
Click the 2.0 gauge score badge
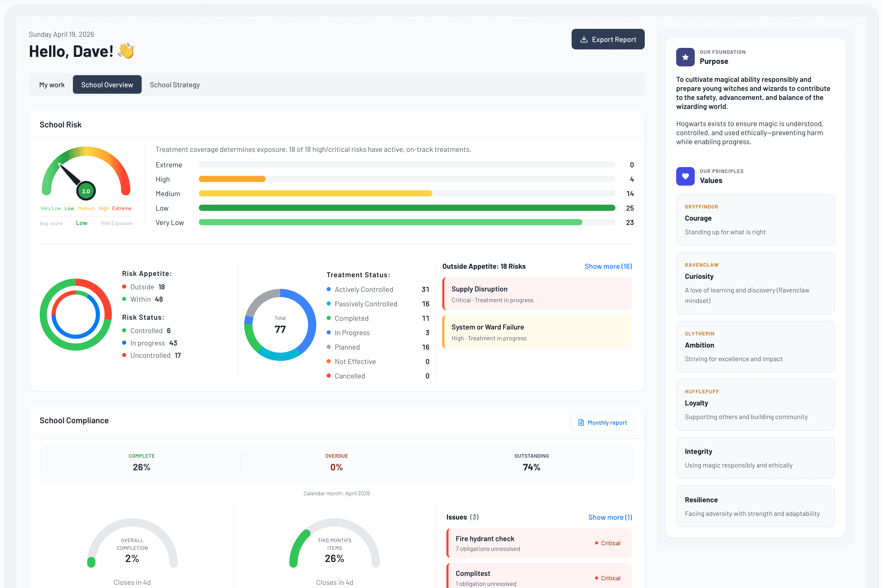pyautogui.click(x=86, y=191)
